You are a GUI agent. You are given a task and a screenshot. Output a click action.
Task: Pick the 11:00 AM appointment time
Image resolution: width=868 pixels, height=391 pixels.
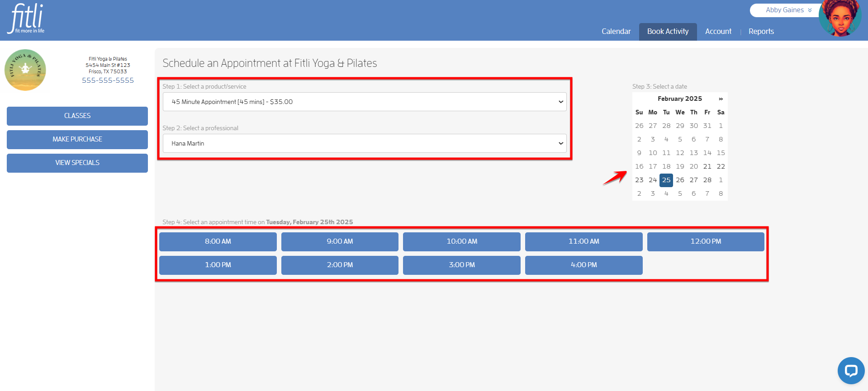[584, 242]
